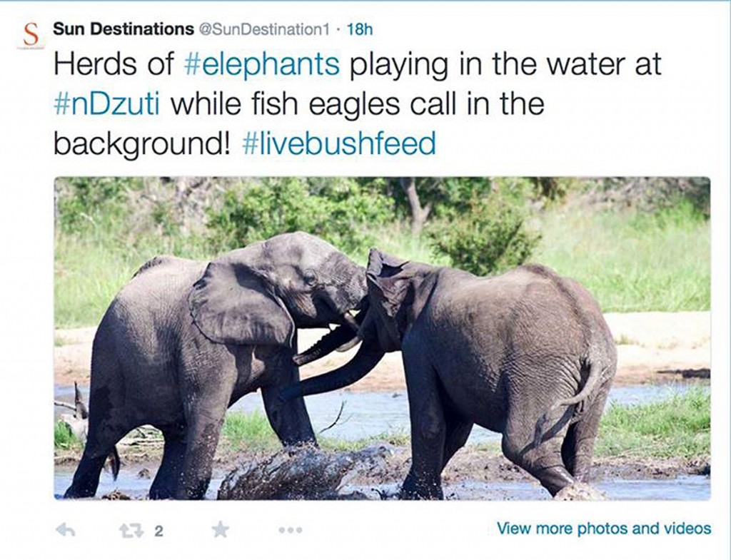Image resolution: width=731 pixels, height=560 pixels.
Task: Click the retweet count number 2
Action: click(x=158, y=531)
